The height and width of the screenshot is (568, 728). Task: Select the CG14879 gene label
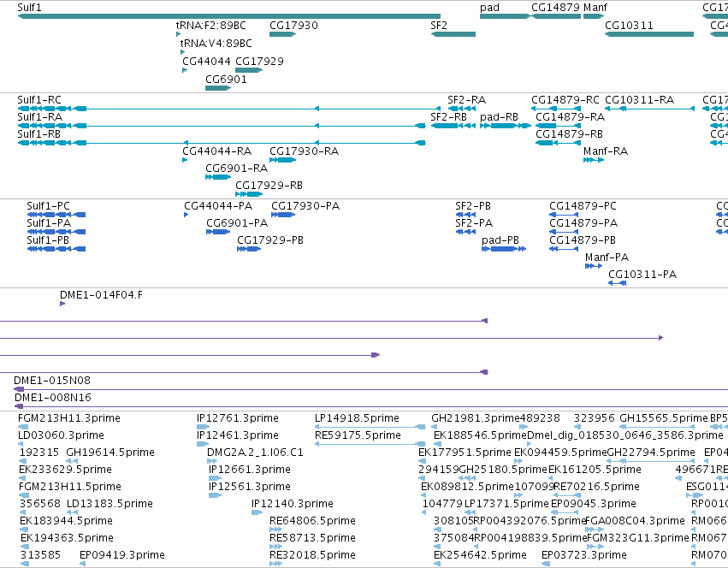[555, 8]
